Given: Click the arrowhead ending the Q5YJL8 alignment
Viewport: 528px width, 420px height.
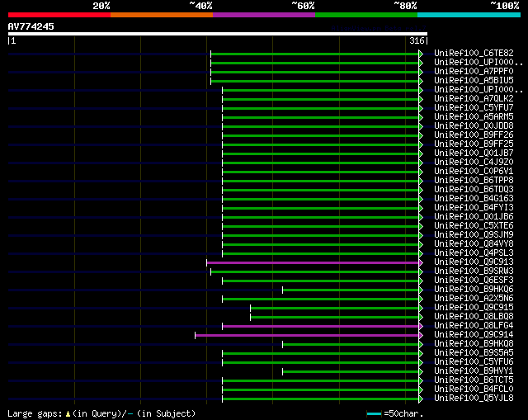Looking at the screenshot, I should pyautogui.click(x=421, y=399).
